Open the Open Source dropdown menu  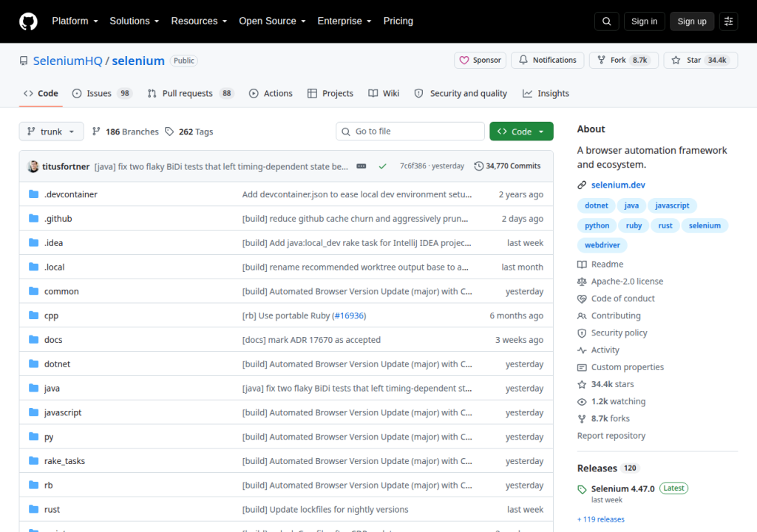click(272, 21)
